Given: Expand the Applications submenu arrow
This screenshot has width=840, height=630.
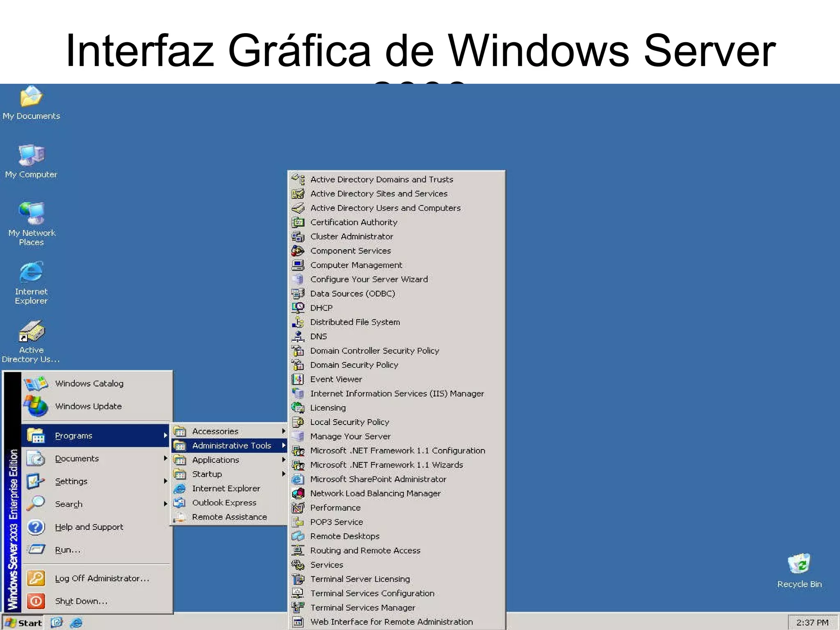Looking at the screenshot, I should pos(283,460).
